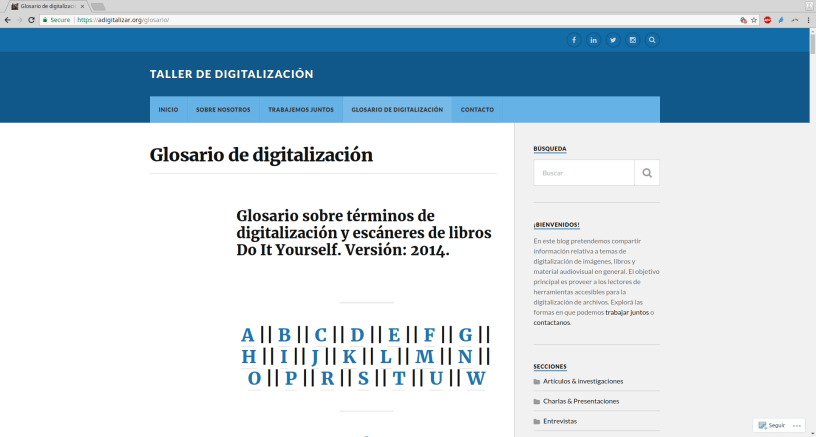816x437 pixels.
Task: Open Chrome's three-dot menu
Action: click(807, 19)
